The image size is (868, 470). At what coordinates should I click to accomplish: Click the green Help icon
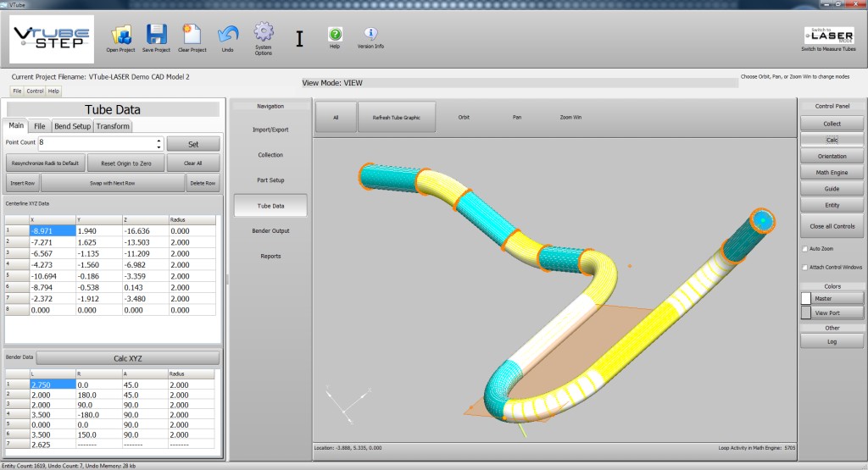point(335,34)
